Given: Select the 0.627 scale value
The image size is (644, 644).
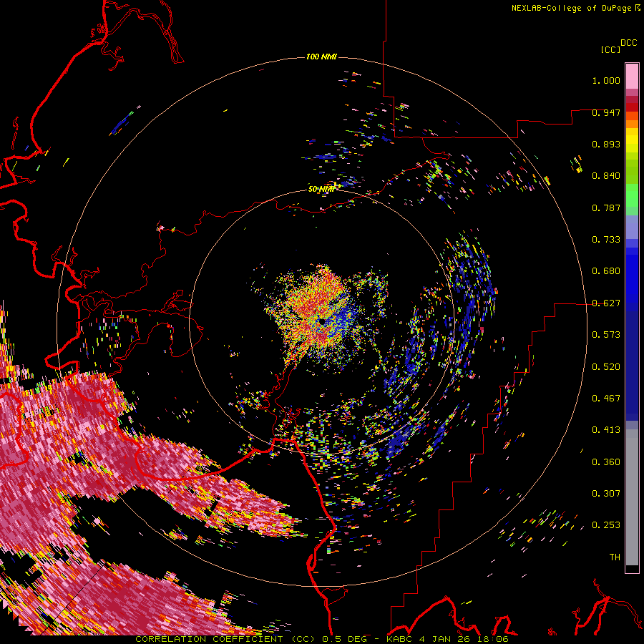Looking at the screenshot, I should 606,303.
